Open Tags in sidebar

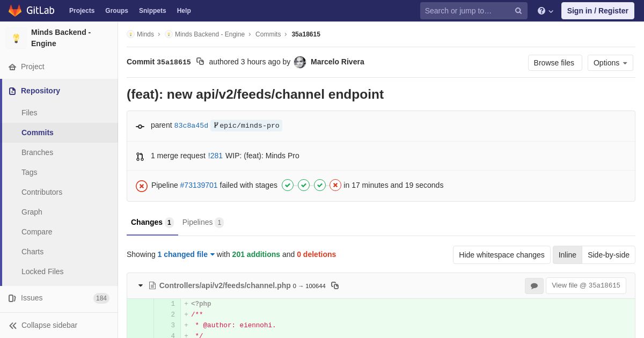tap(60, 172)
